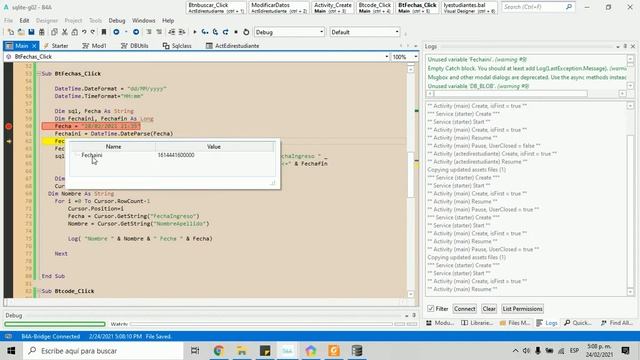Redo the edit in toolbar
640x360 pixels.
[93, 32]
